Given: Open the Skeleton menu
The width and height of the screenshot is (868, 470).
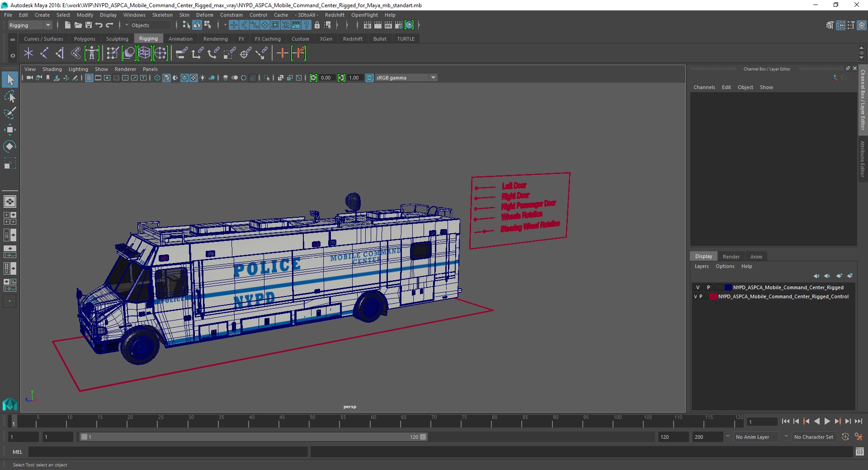Looking at the screenshot, I should 162,15.
